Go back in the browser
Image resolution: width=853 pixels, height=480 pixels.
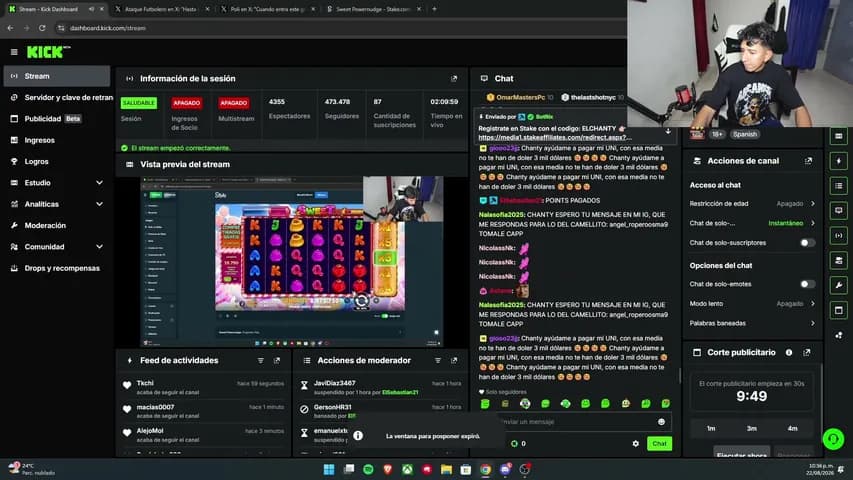tap(10, 28)
